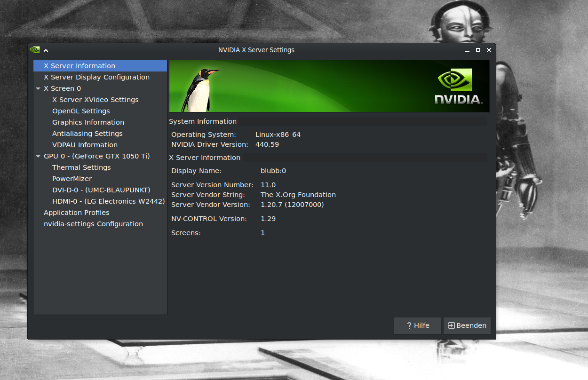Click server vendor version 1.20.7 (12007000)
This screenshot has height=380, width=588.
click(x=292, y=205)
